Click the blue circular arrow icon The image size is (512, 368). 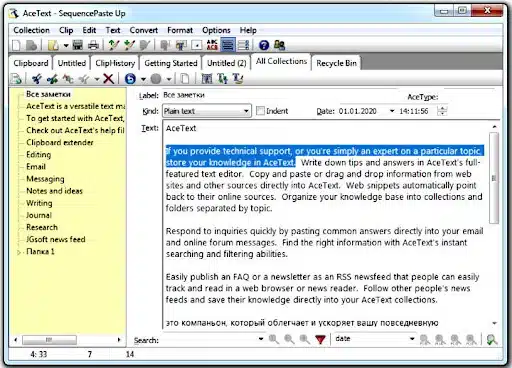[x=130, y=79]
